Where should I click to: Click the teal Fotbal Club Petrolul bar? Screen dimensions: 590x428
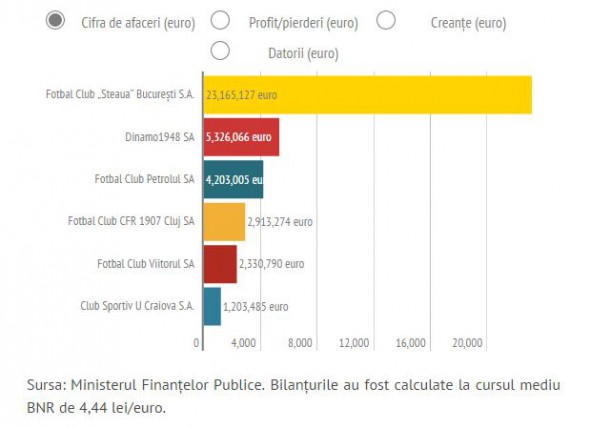[x=233, y=179]
